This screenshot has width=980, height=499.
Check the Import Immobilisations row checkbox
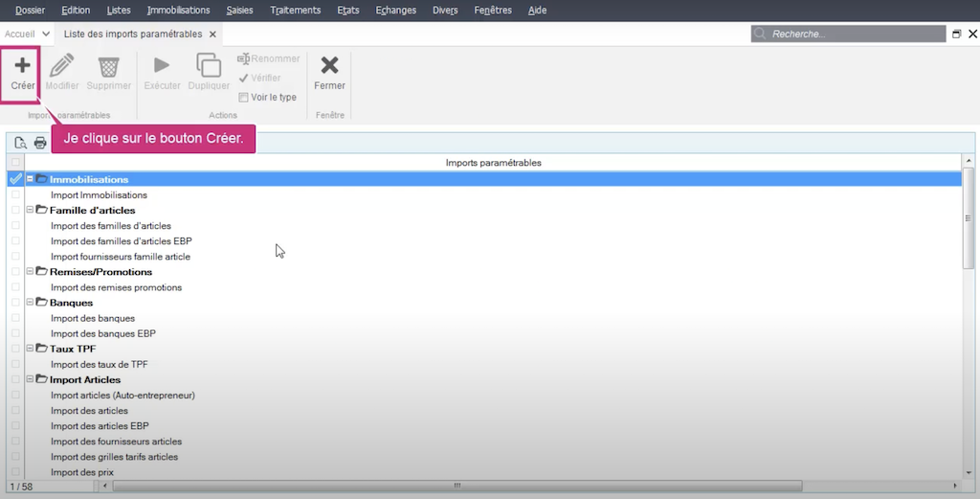click(15, 194)
